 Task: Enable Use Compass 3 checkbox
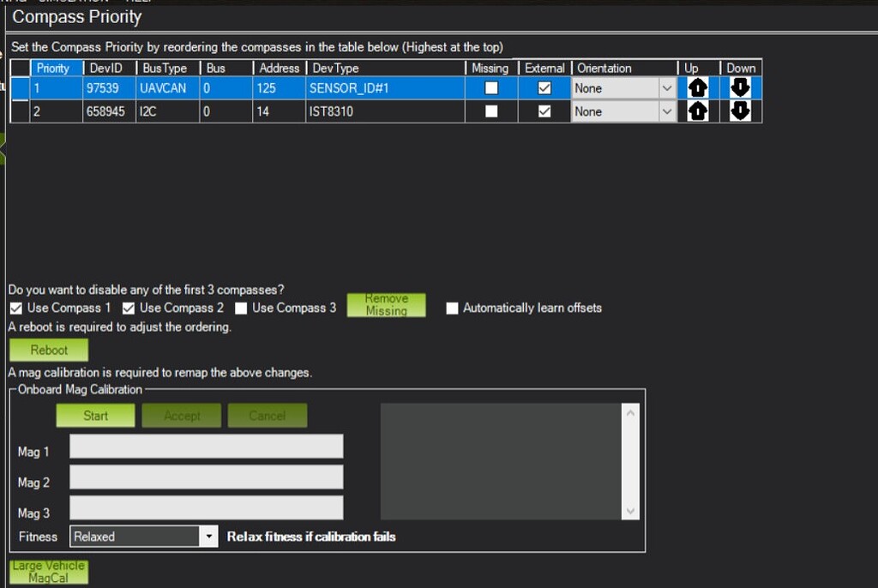241,309
